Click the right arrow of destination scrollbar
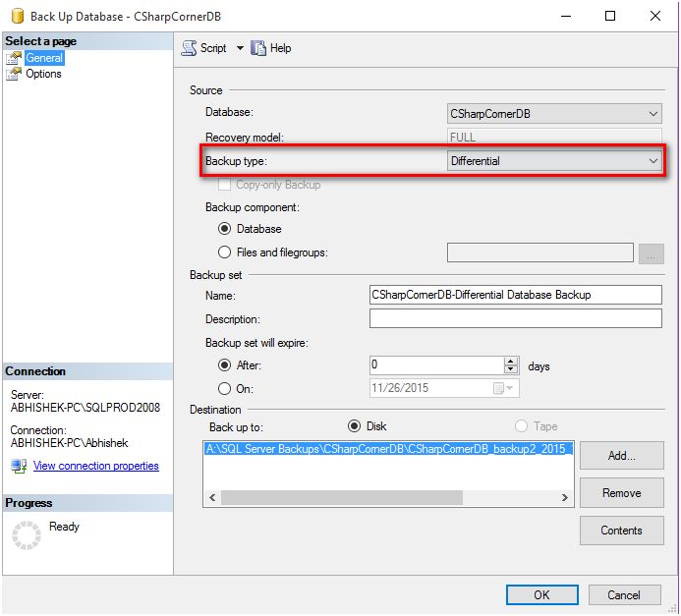Image resolution: width=681 pixels, height=616 pixels. tap(564, 497)
